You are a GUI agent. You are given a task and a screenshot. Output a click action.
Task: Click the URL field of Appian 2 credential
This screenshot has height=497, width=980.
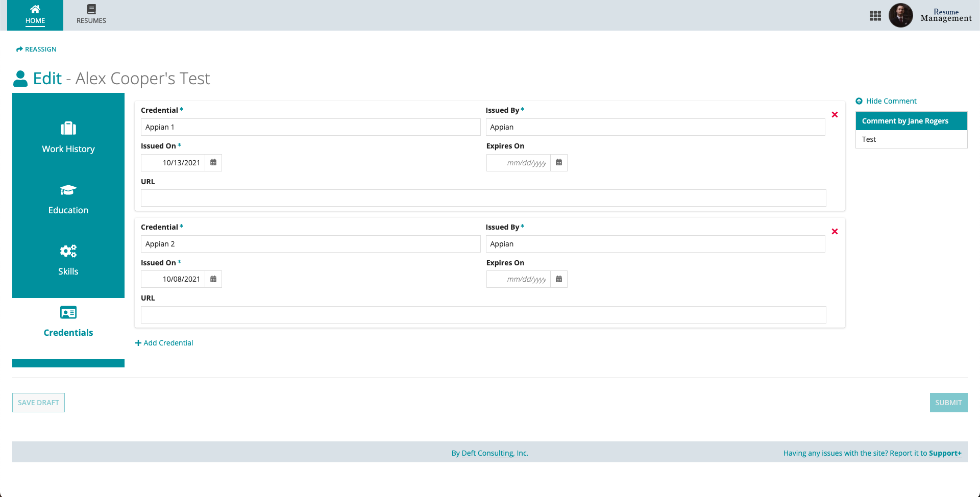tap(483, 315)
